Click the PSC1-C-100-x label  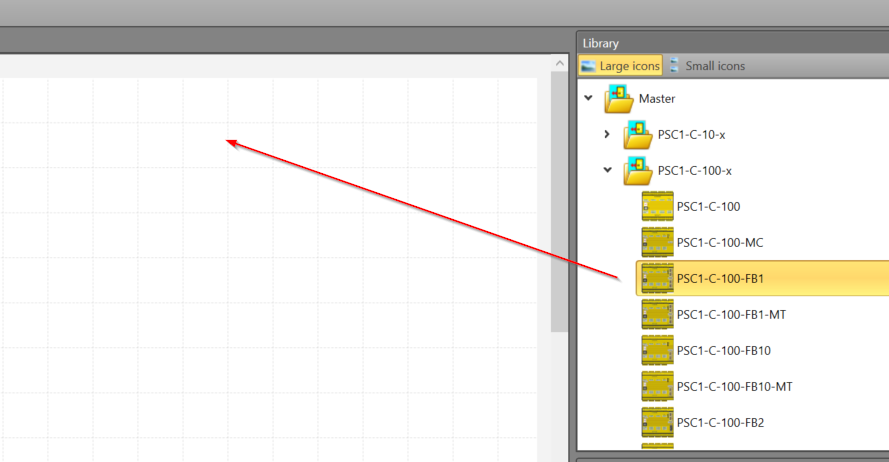pyautogui.click(x=695, y=171)
